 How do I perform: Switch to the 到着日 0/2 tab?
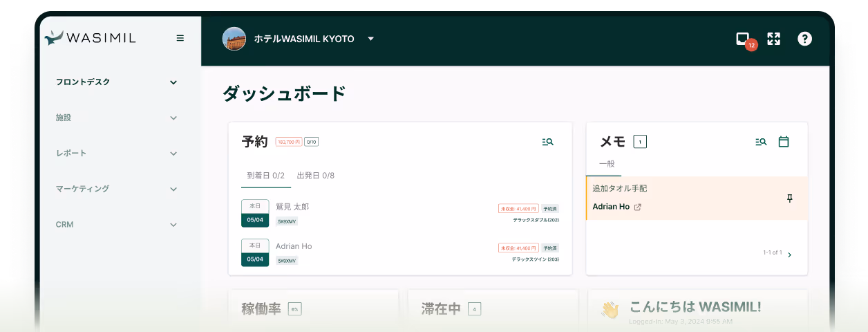click(x=266, y=176)
